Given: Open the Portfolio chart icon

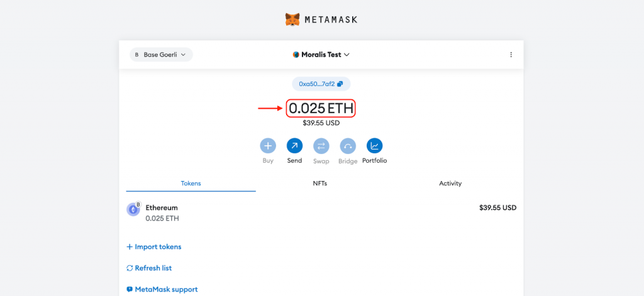Looking at the screenshot, I should 375,146.
